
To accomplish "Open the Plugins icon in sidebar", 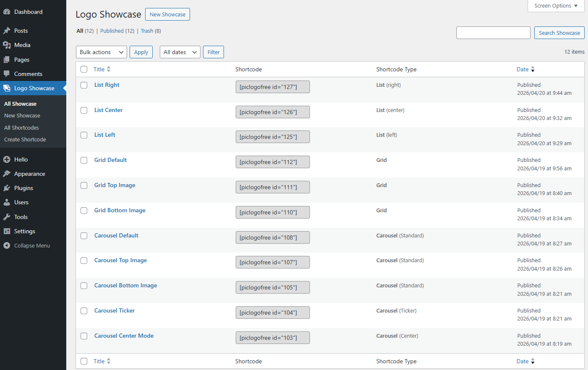I will [x=7, y=188].
